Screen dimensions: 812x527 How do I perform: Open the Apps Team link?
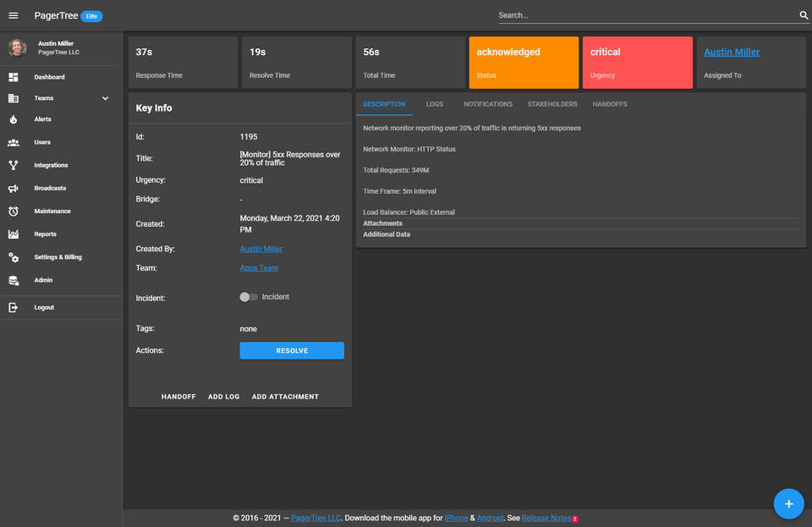259,268
